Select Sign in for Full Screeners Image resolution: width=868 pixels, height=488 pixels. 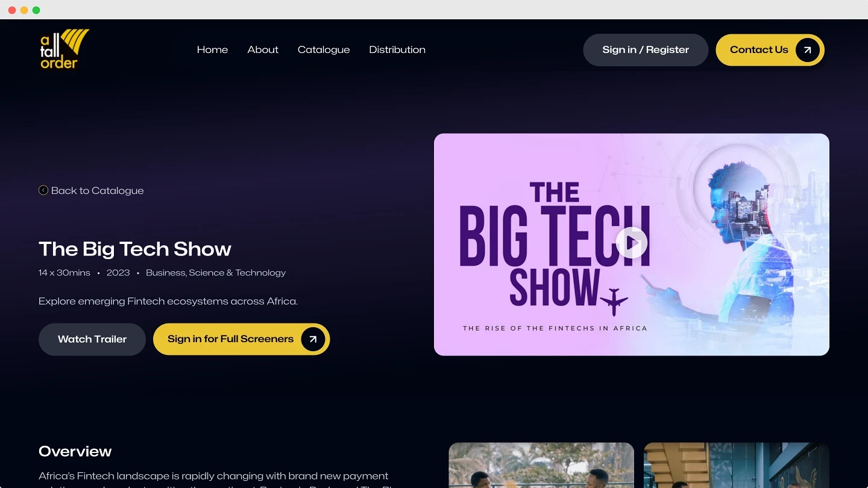pos(230,339)
